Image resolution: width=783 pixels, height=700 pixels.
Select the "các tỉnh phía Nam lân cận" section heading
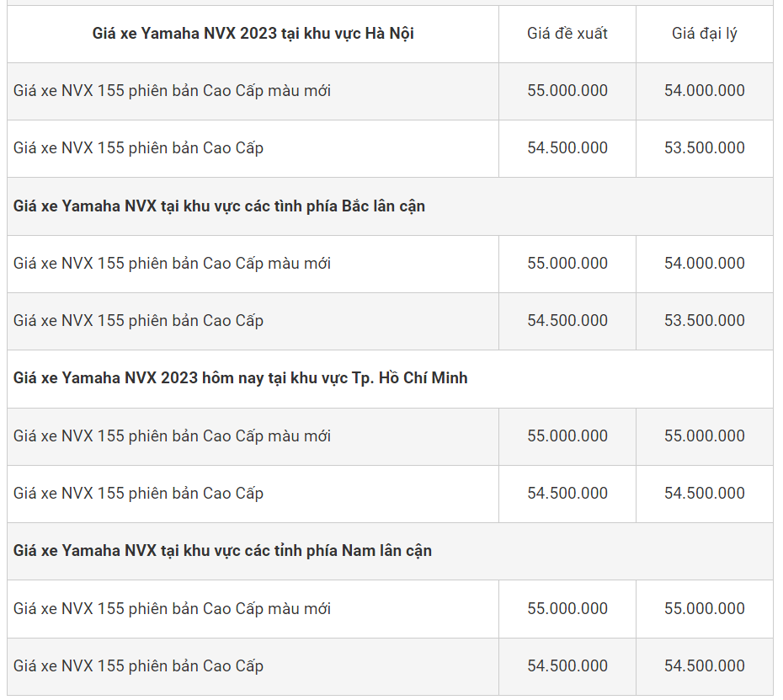tap(222, 551)
